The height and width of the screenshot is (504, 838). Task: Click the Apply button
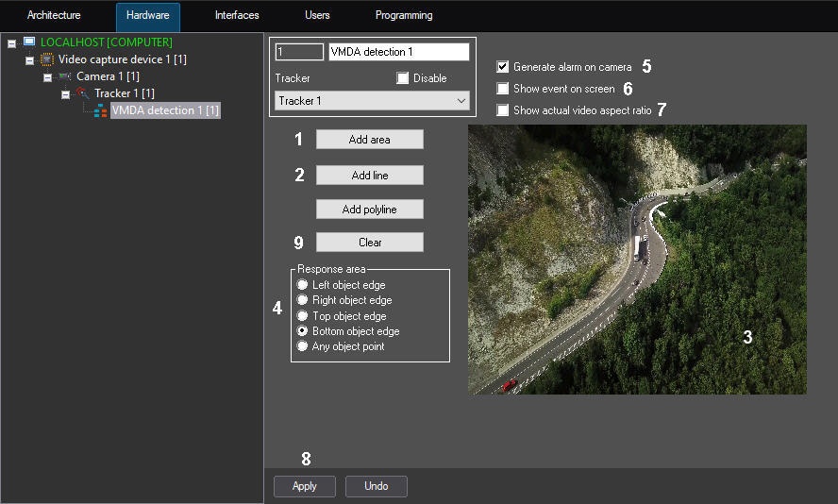coord(305,486)
